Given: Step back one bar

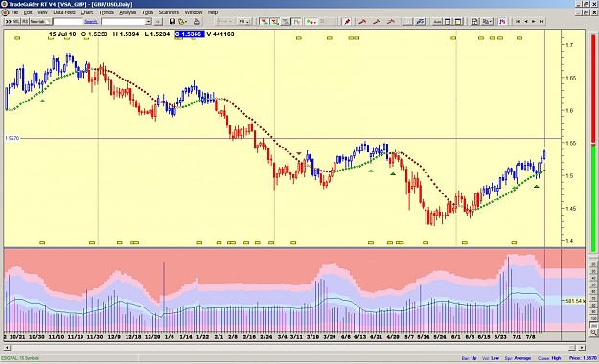Looking at the screenshot, I should point(526,22).
